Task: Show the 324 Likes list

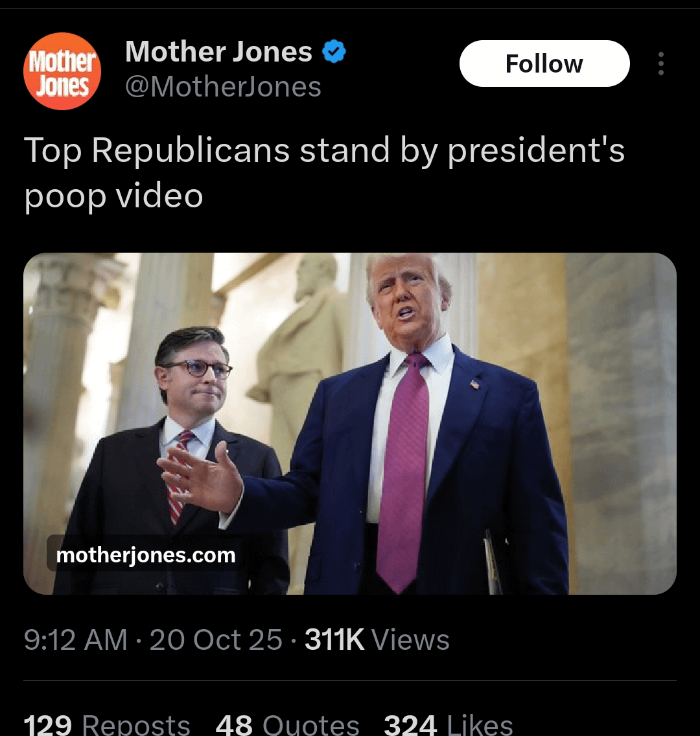Action: (448, 724)
